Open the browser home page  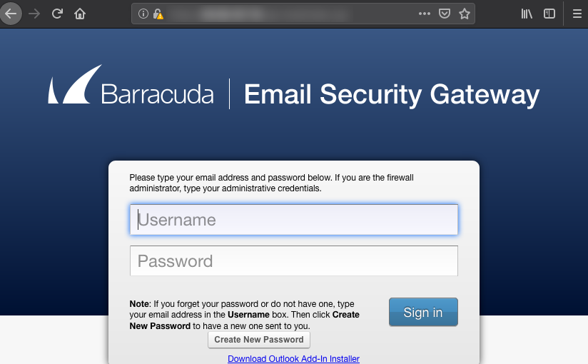pyautogui.click(x=80, y=14)
